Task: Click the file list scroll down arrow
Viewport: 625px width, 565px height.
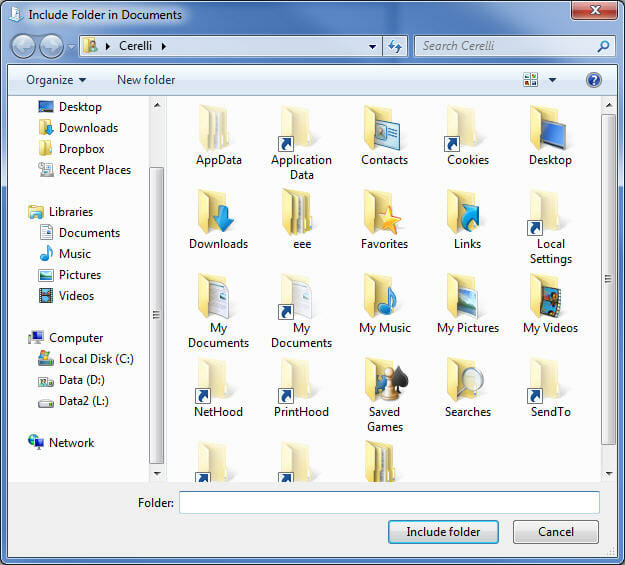Action: coord(609,474)
